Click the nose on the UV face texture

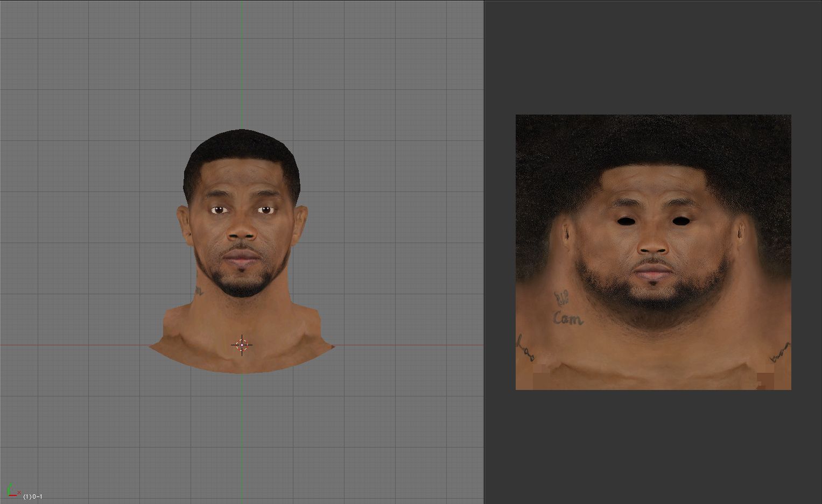tap(654, 245)
